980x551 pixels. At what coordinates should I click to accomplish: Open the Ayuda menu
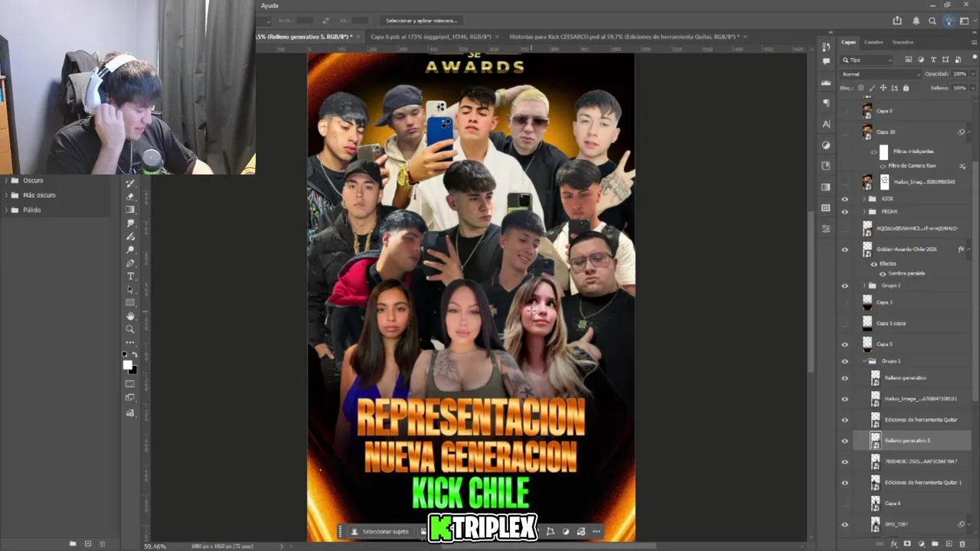coord(269,5)
